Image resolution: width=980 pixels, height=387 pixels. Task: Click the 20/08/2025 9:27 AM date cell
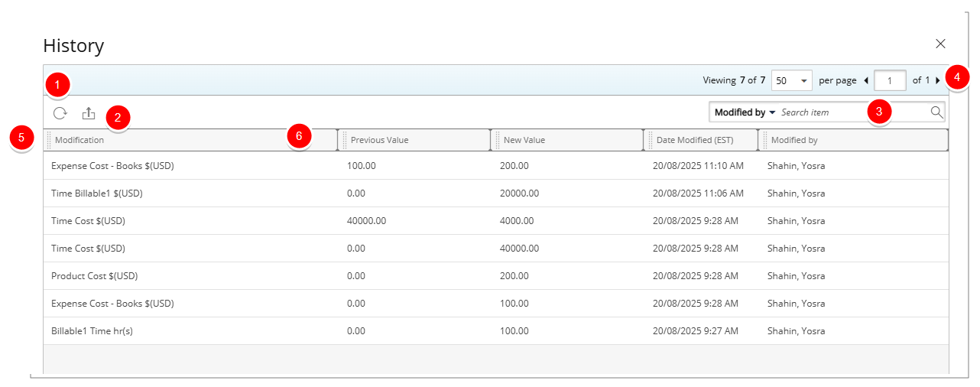(696, 331)
